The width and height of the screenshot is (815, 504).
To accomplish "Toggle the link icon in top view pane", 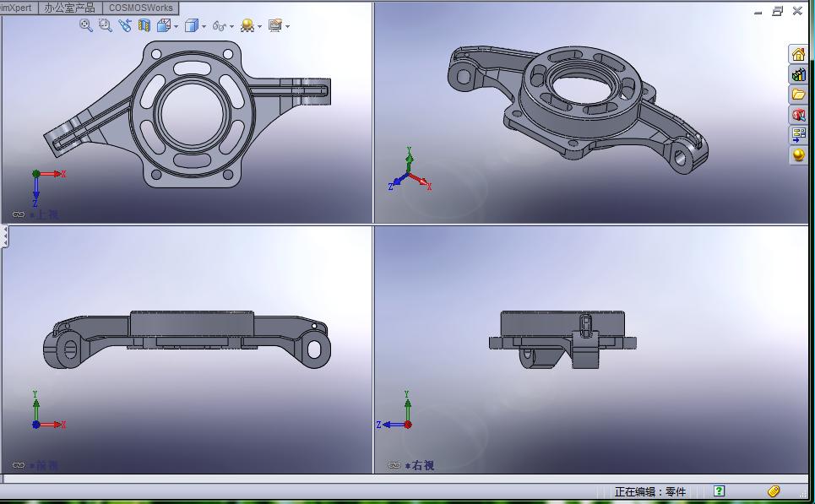I will [x=19, y=214].
